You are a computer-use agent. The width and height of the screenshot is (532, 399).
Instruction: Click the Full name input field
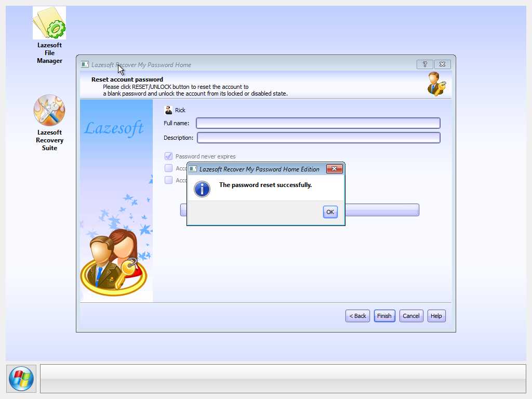pyautogui.click(x=318, y=123)
